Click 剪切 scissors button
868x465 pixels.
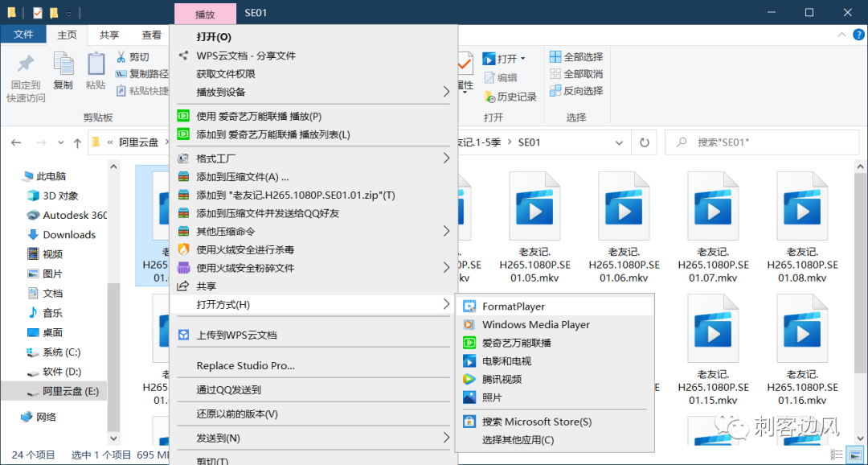coord(133,56)
